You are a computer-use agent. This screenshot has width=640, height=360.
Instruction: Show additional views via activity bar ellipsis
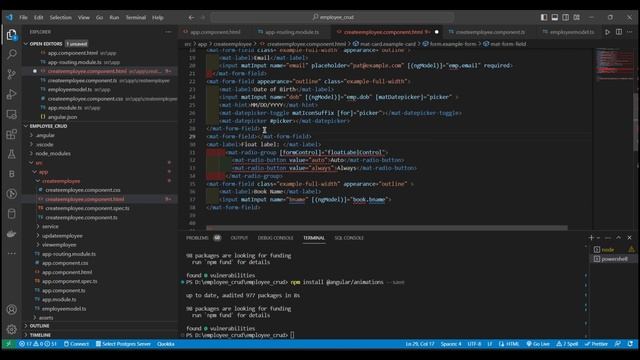click(x=11, y=253)
